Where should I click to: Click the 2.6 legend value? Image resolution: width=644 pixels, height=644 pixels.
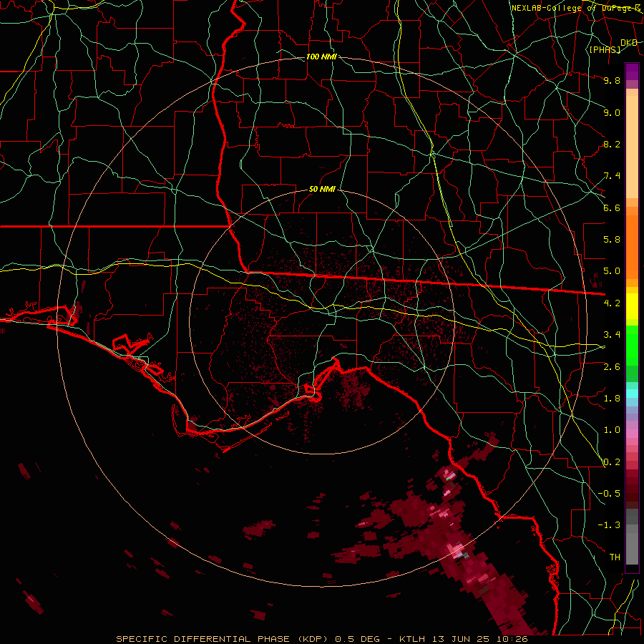(612, 367)
